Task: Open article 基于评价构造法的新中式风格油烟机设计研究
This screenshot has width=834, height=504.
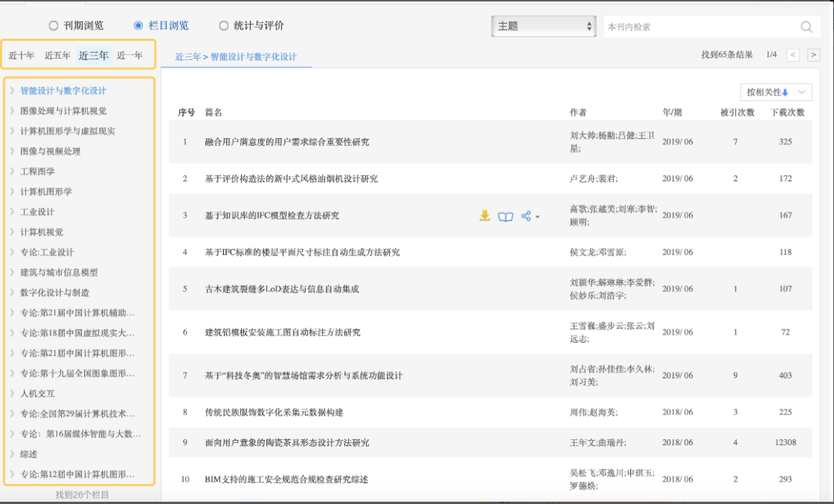Action: point(291,178)
